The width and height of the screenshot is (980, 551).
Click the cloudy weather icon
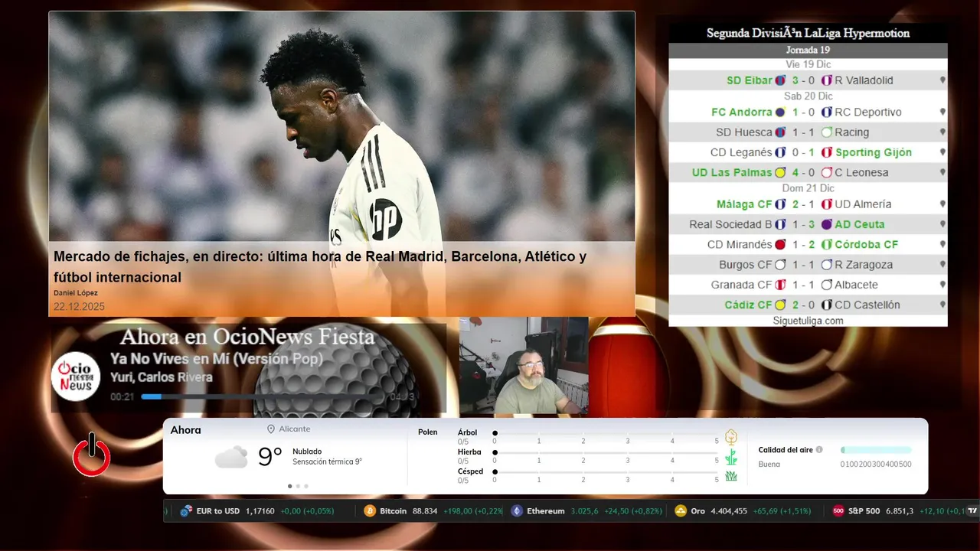pos(231,457)
